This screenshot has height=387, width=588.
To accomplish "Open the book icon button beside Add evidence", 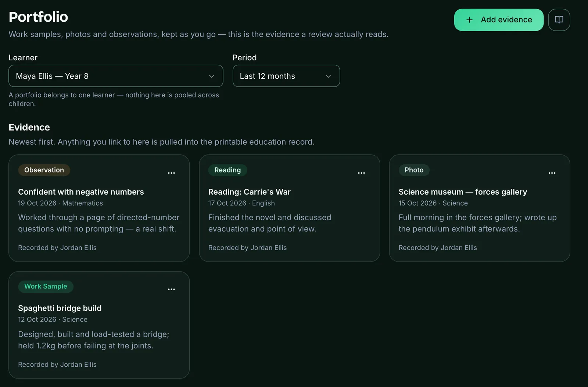I will pyautogui.click(x=559, y=20).
